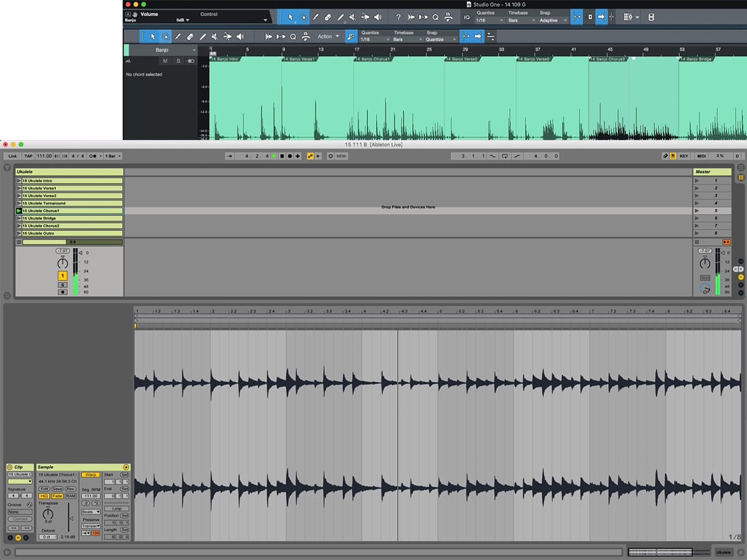
Task: Click the TAP tempo button
Action: coord(29,156)
